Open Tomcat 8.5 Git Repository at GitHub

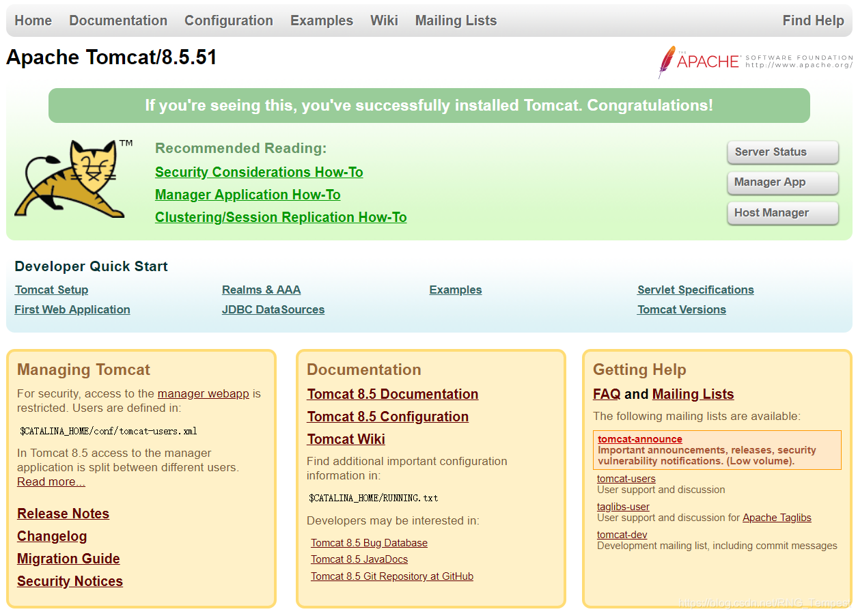(x=392, y=576)
